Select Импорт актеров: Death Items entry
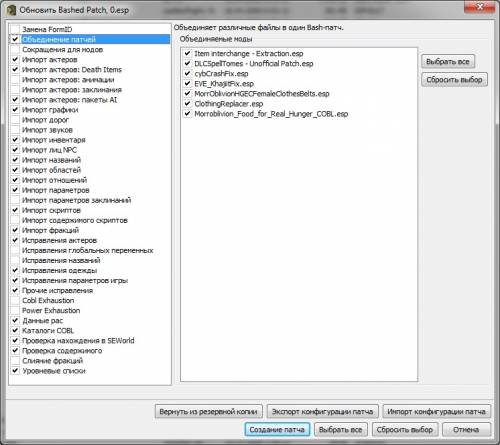Image resolution: width=500 pixels, height=445 pixels. [x=72, y=70]
